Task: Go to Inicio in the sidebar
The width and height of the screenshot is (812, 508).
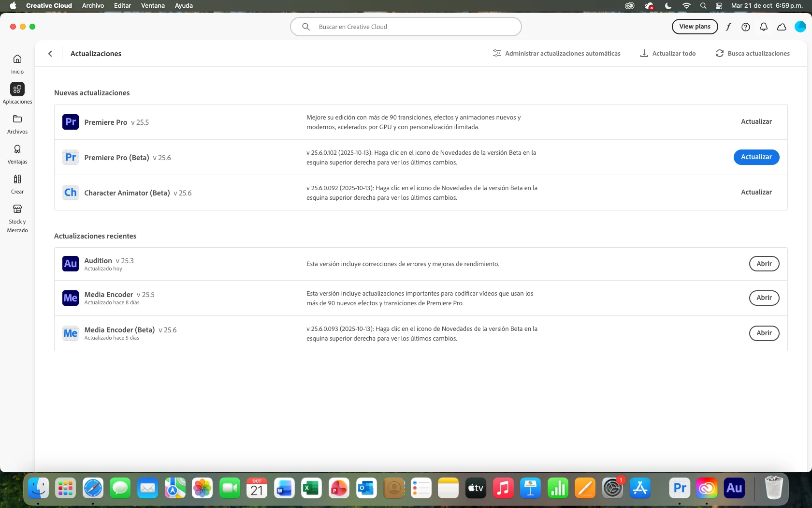Action: point(17,64)
